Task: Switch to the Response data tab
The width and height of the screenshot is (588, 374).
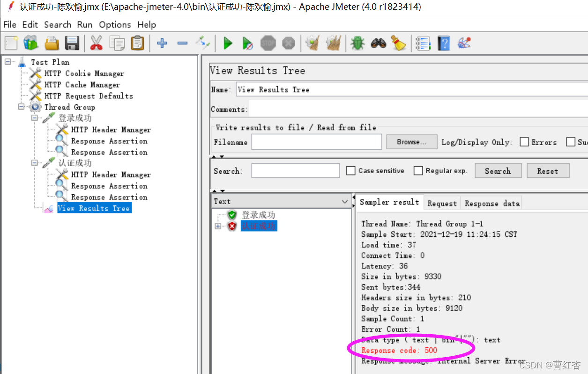Action: pos(491,203)
